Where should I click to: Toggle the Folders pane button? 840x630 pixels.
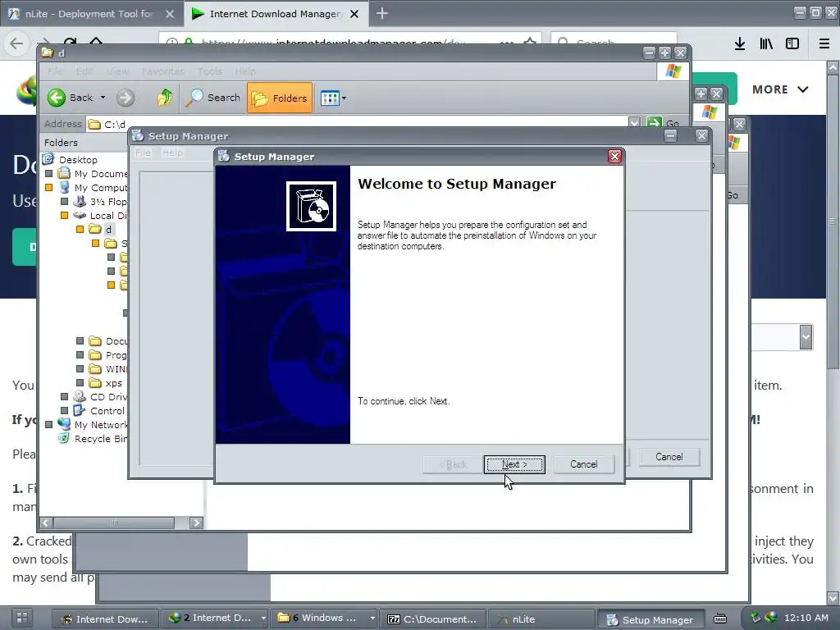(x=280, y=98)
